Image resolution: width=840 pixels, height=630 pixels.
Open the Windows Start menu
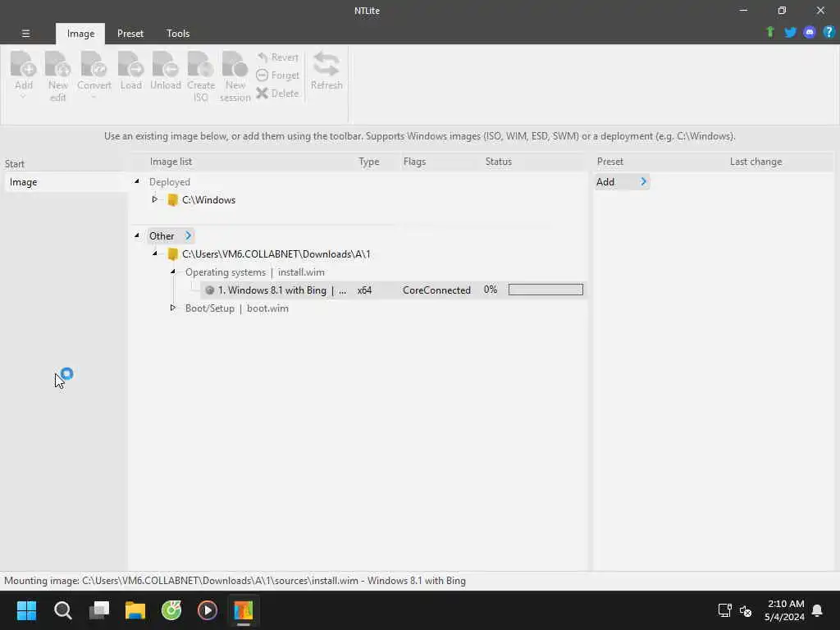click(x=26, y=610)
